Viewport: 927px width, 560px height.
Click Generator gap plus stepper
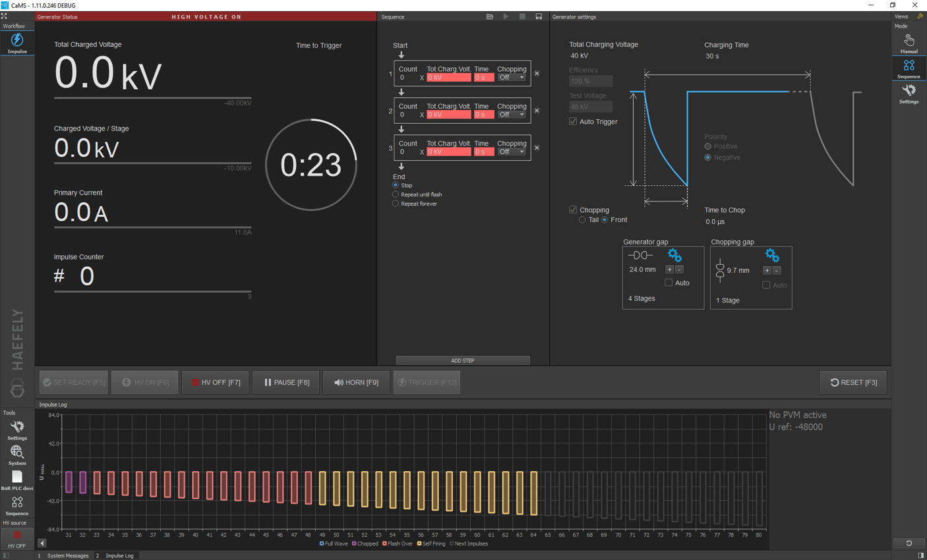[x=669, y=269]
